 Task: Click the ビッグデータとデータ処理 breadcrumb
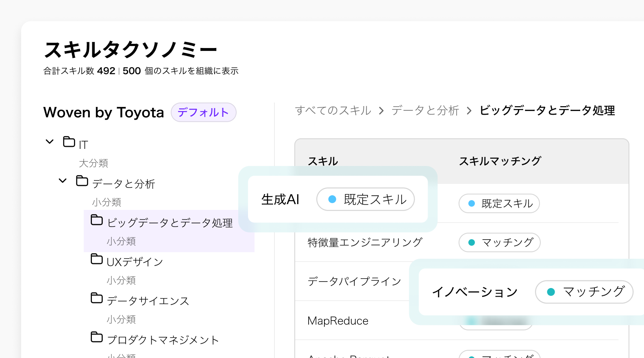click(x=547, y=110)
